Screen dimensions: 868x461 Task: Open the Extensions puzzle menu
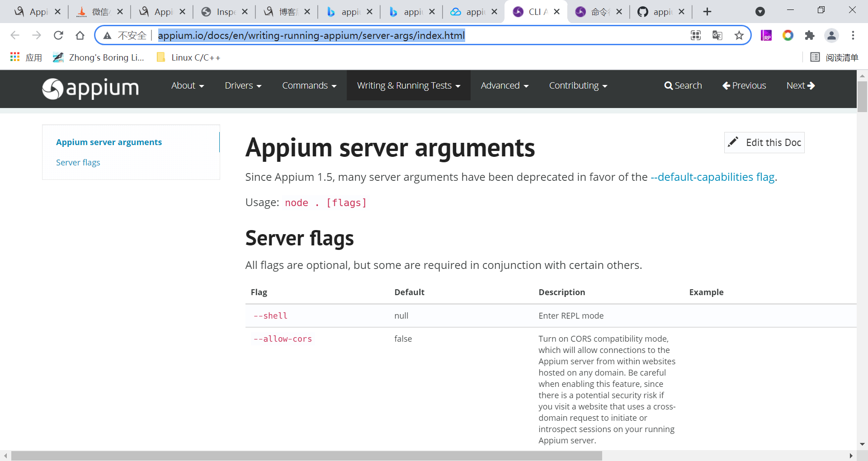pos(810,35)
